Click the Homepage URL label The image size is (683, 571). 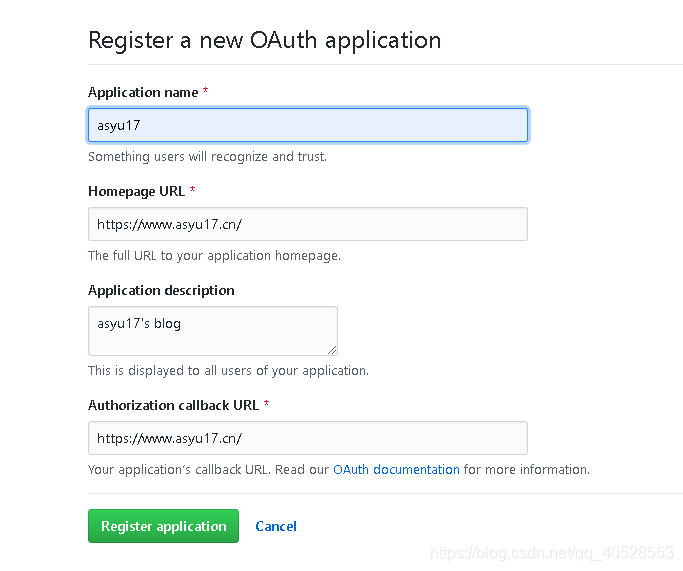pyautogui.click(x=136, y=191)
